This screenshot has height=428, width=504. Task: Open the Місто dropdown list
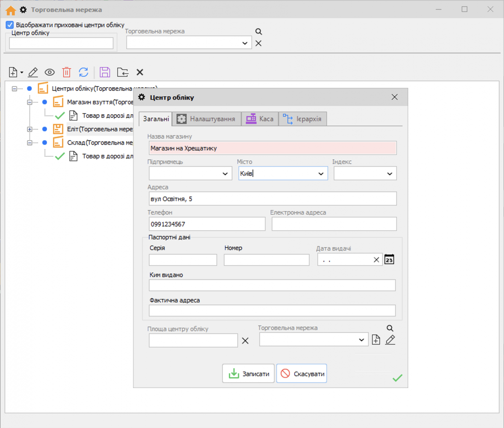pos(321,174)
